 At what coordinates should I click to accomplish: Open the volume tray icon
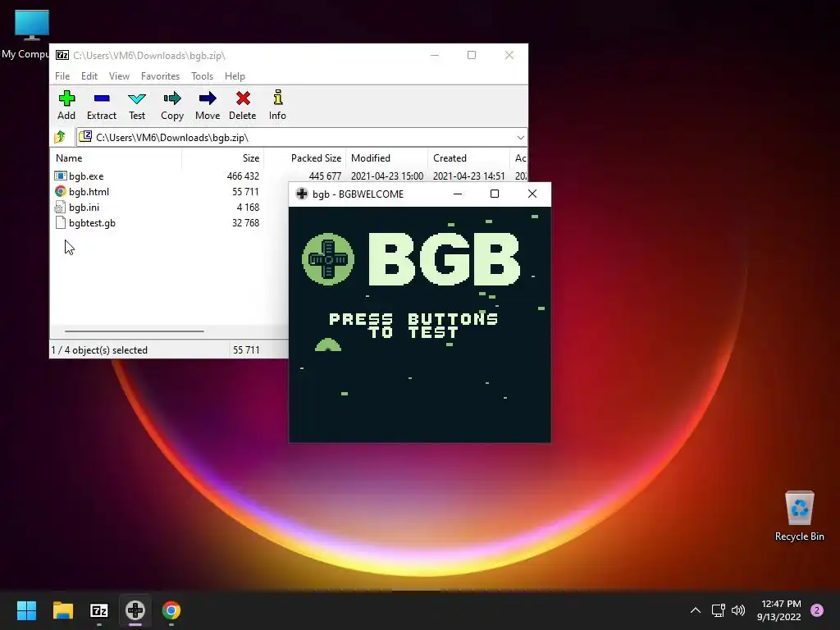[x=738, y=610]
